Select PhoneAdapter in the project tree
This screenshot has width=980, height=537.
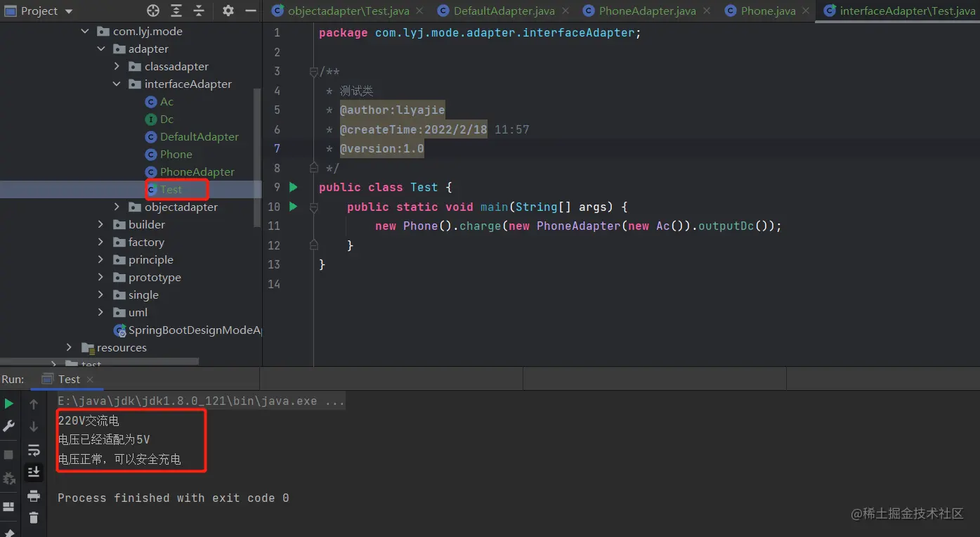(190, 172)
